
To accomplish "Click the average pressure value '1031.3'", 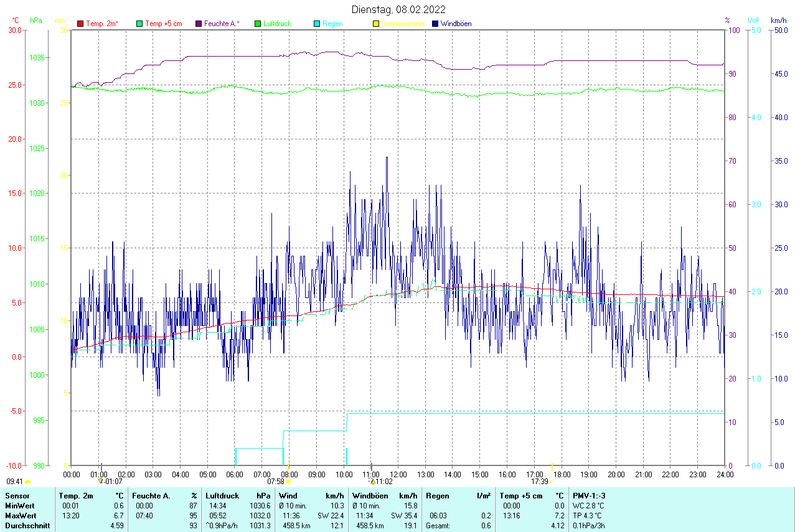I will 260,526.
